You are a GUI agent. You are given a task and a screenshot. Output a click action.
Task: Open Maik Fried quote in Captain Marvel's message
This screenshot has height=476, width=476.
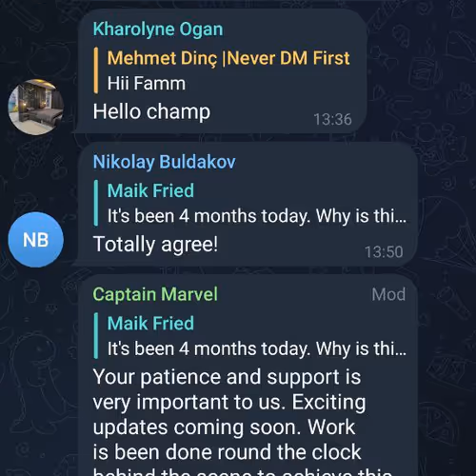tap(150, 324)
